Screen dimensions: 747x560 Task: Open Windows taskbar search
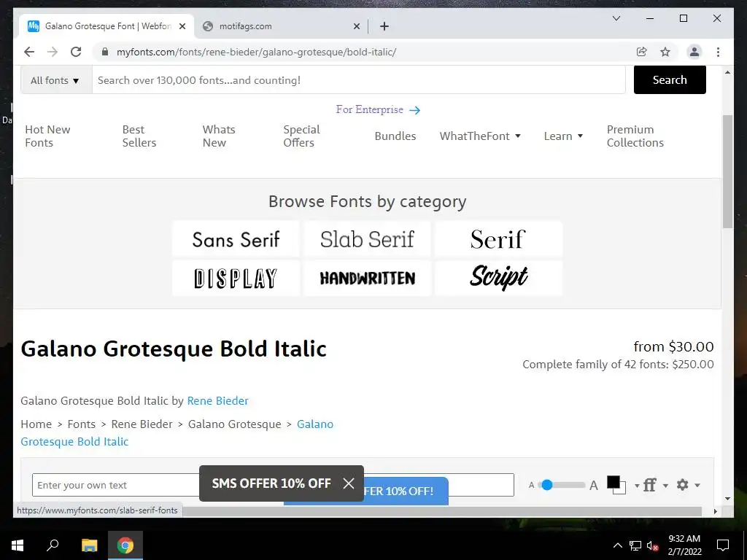coord(53,545)
